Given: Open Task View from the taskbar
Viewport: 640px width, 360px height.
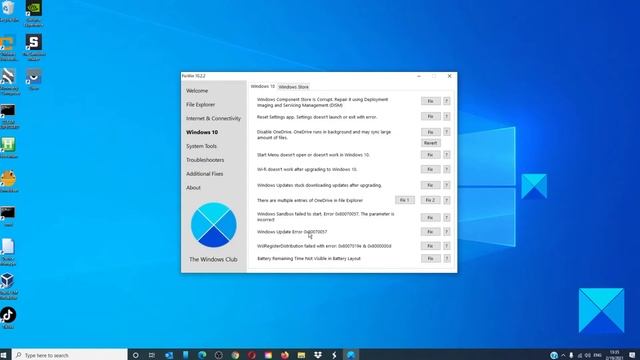Looking at the screenshot, I should [x=152, y=355].
